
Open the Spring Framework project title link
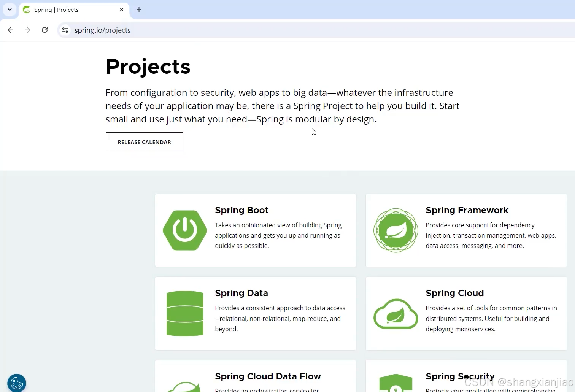[467, 210]
